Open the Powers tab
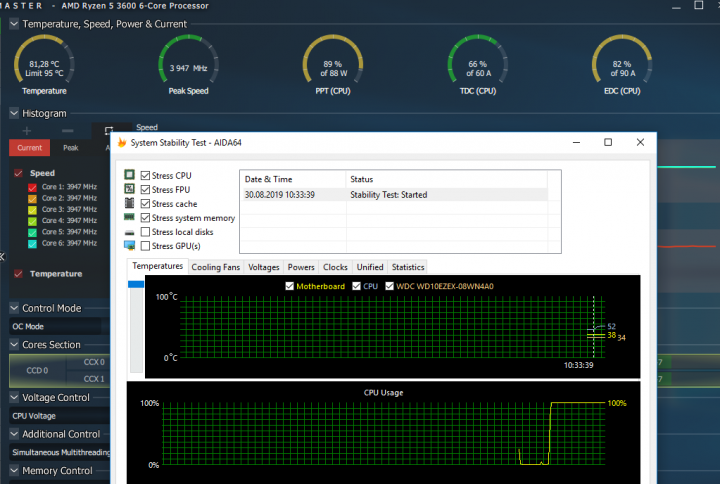The width and height of the screenshot is (720, 484). click(301, 267)
